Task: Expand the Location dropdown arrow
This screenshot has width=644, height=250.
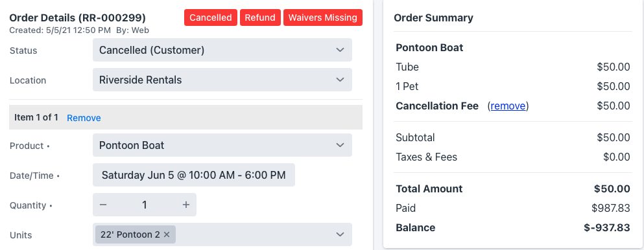Action: click(x=340, y=80)
